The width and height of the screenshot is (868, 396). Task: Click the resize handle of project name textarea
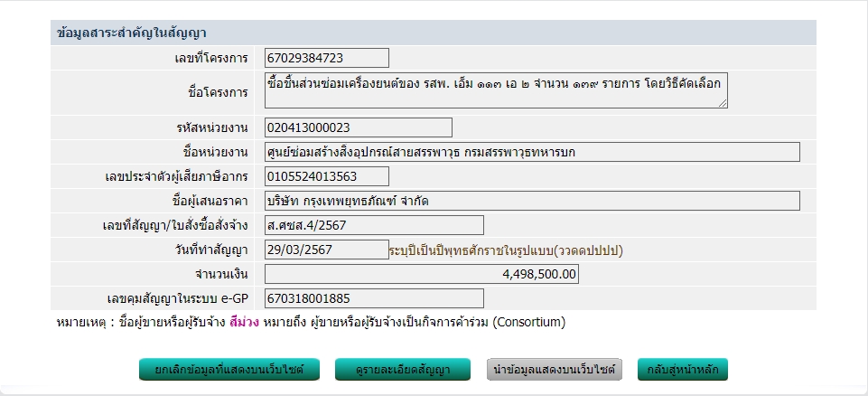coord(723,103)
